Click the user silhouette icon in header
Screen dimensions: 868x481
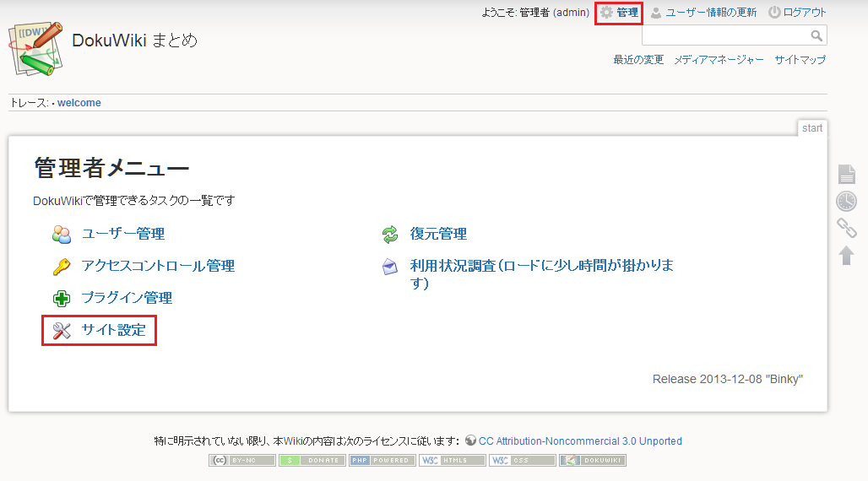(x=656, y=13)
